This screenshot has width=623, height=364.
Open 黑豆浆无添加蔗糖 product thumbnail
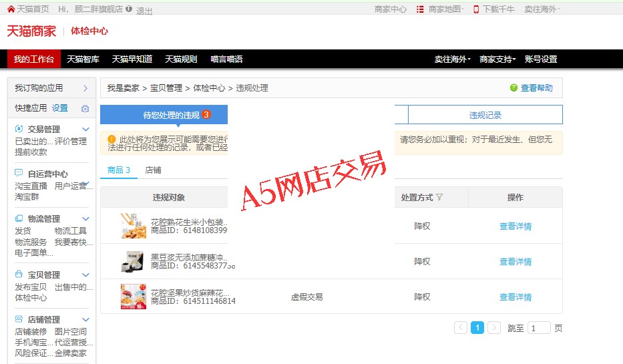[x=134, y=261]
